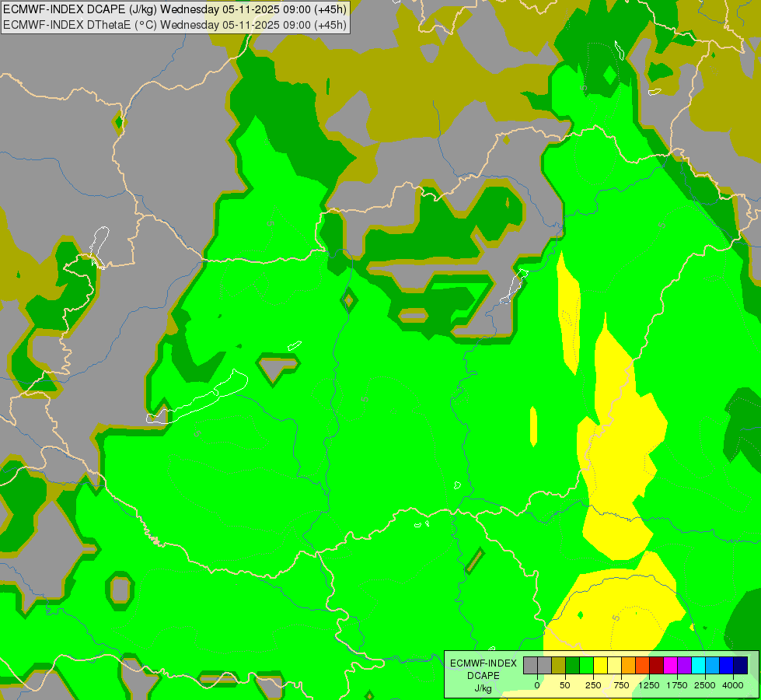Click the bright green legend swatch
This screenshot has height=700, width=761.
point(587,665)
